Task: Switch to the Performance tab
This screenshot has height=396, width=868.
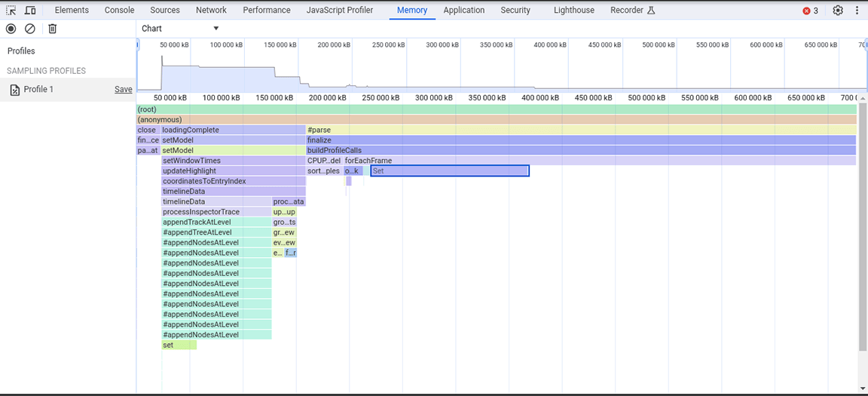Action: 266,11
